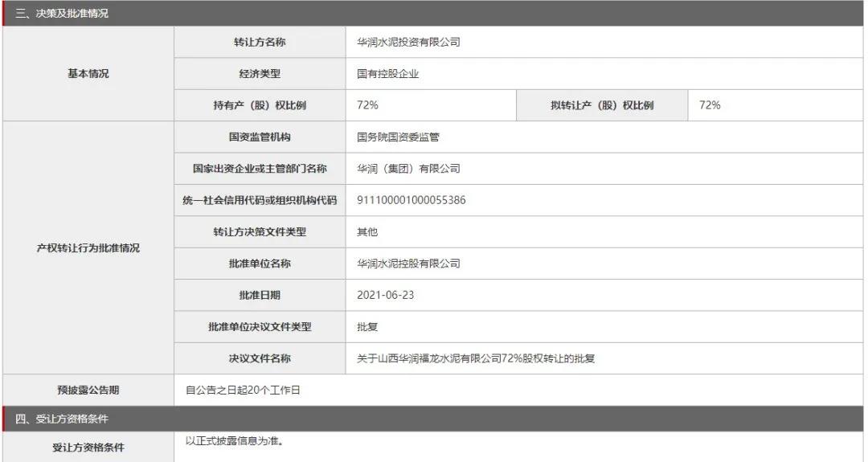Click the 华润水泥控股有限公司 approving unit value
This screenshot has height=462, width=868.
(408, 264)
